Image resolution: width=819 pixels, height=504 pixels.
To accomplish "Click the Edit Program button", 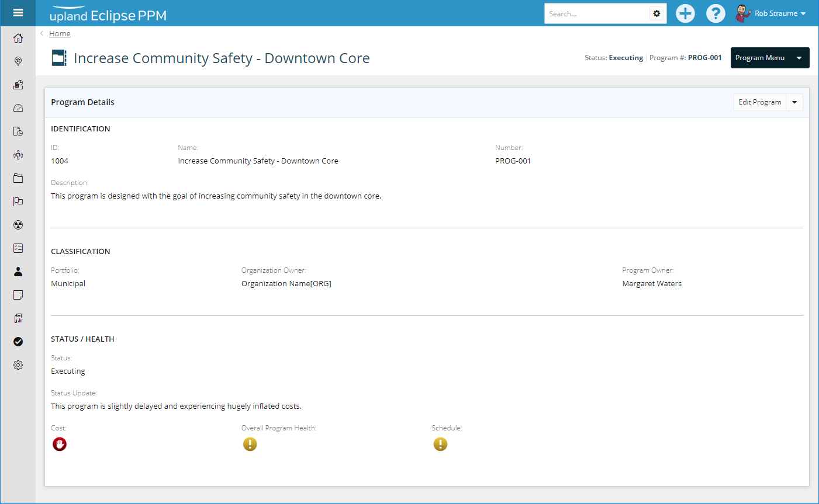I will tap(759, 102).
